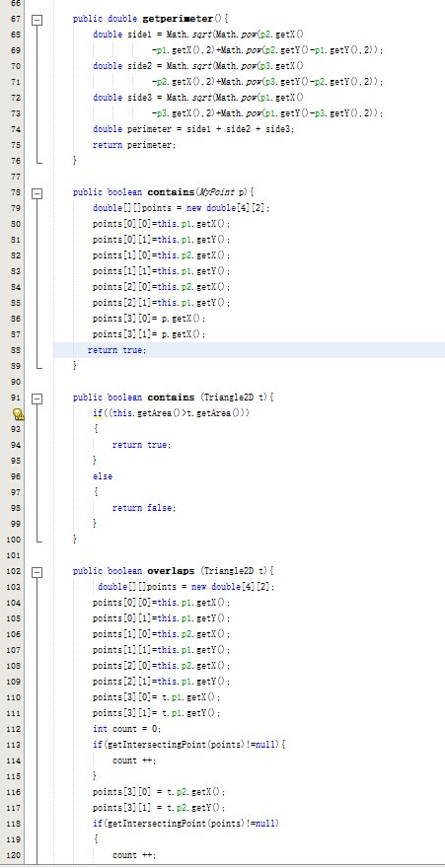Viewport: 445px width, 868px height.
Task: Click 'return false;' on line 98
Action: (144, 508)
